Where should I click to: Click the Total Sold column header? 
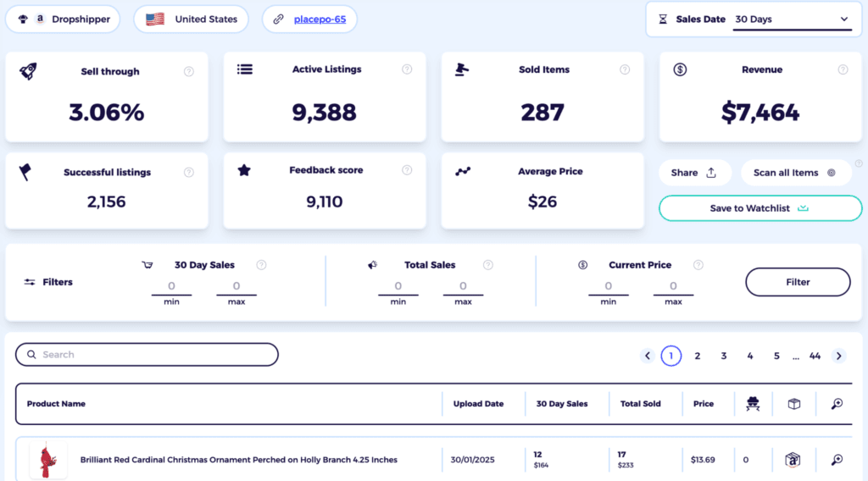pos(641,404)
